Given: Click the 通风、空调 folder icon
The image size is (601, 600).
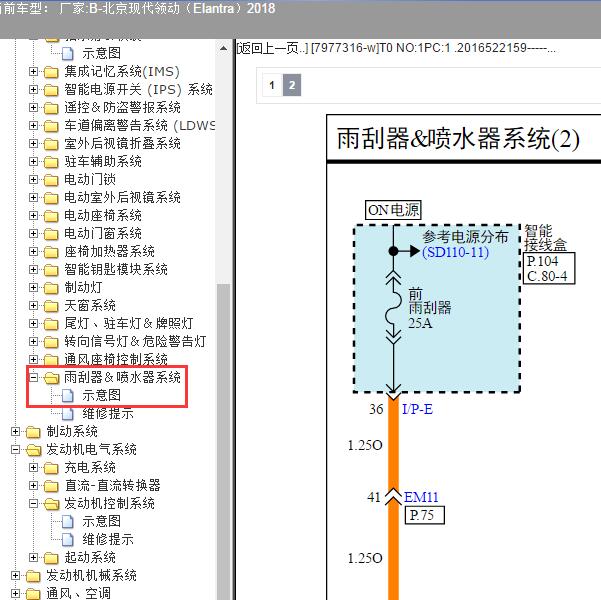Looking at the screenshot, I should 33,594.
